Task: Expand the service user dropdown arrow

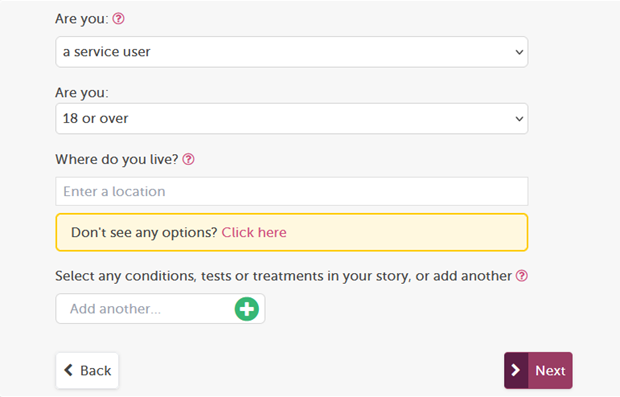Action: 519,52
